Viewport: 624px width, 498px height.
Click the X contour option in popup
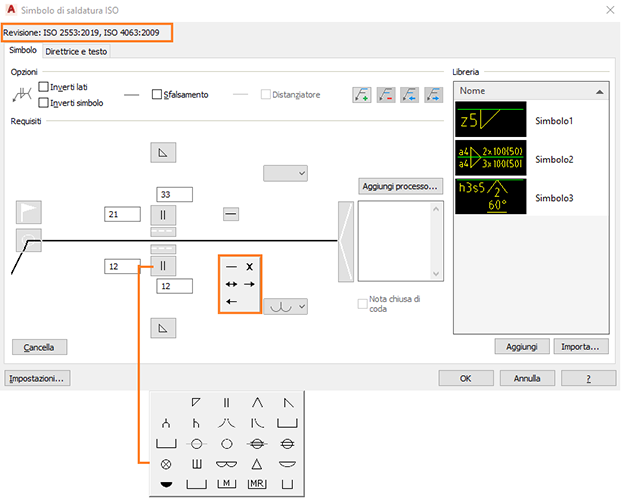click(250, 267)
